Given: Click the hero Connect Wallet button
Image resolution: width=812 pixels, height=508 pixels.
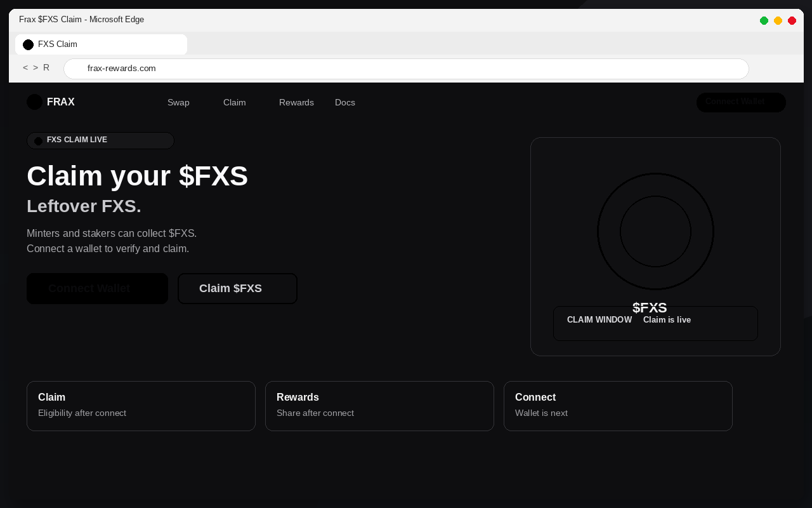Looking at the screenshot, I should pyautogui.click(x=97, y=288).
